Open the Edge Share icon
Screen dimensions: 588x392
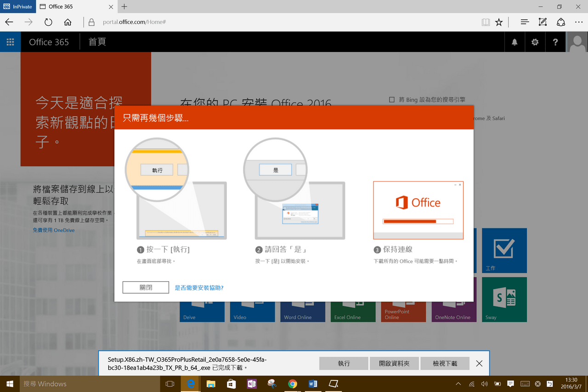tap(561, 22)
